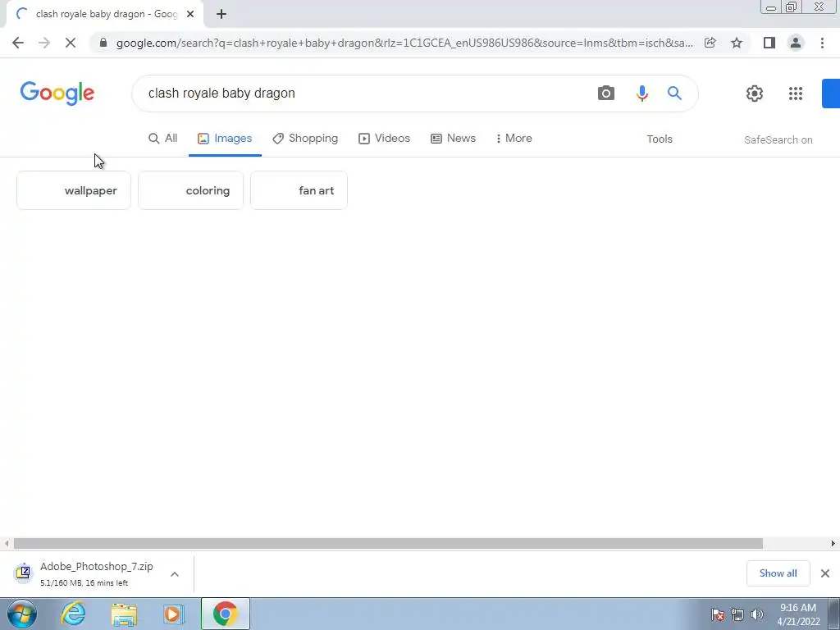Click the Chrome taskbar button
This screenshot has height=630, width=840.
coord(225,614)
